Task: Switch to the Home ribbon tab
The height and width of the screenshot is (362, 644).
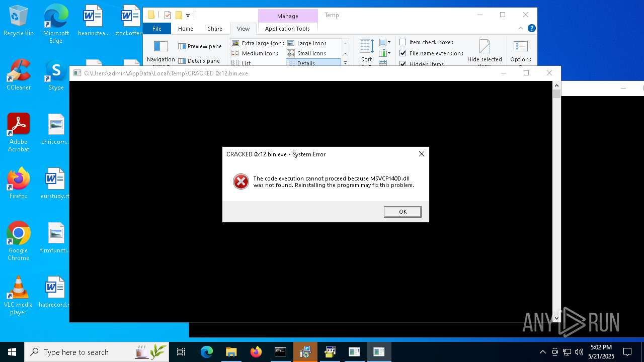Action: pos(185,29)
